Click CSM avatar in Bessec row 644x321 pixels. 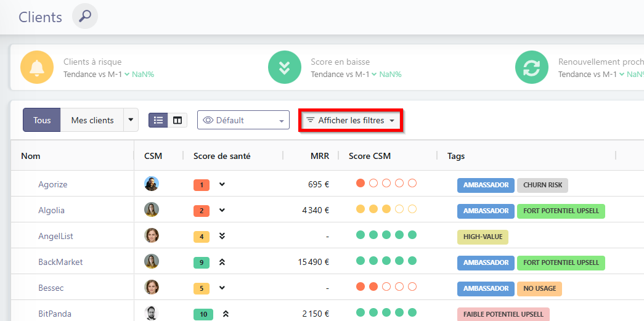pos(152,287)
